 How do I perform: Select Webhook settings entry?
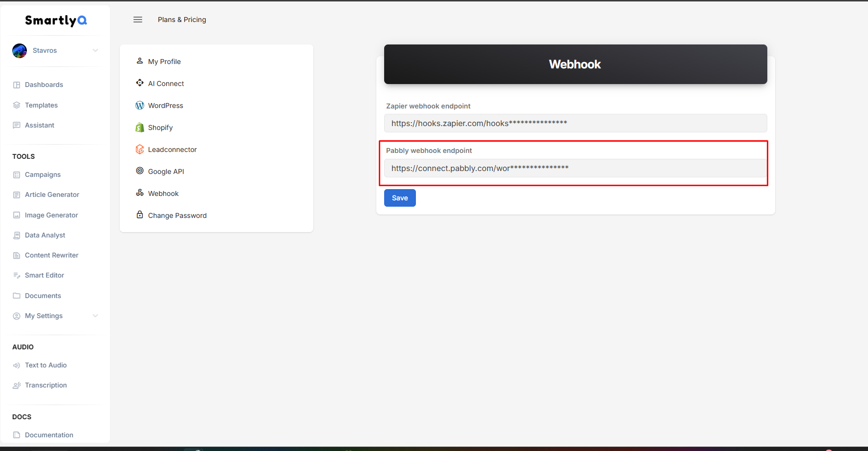coord(163,193)
